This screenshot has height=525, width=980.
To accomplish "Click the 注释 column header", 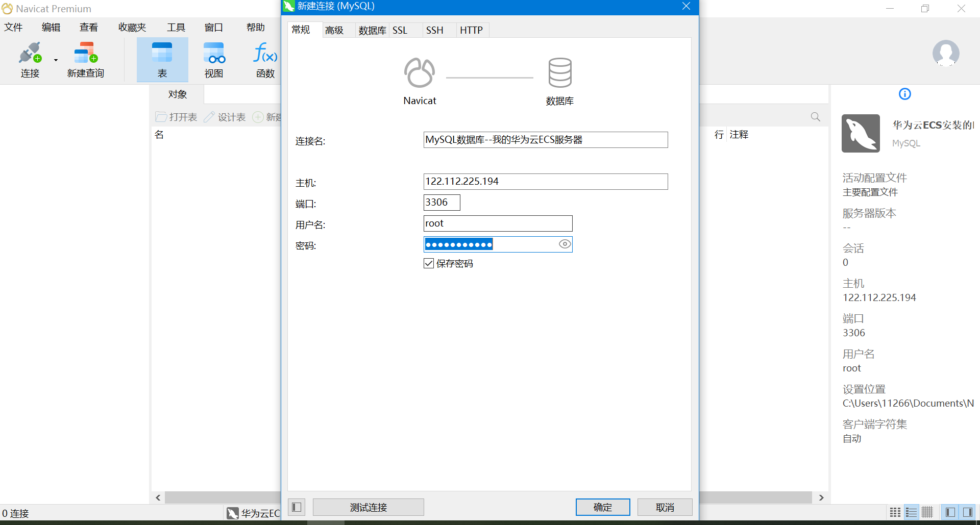I will [x=739, y=135].
